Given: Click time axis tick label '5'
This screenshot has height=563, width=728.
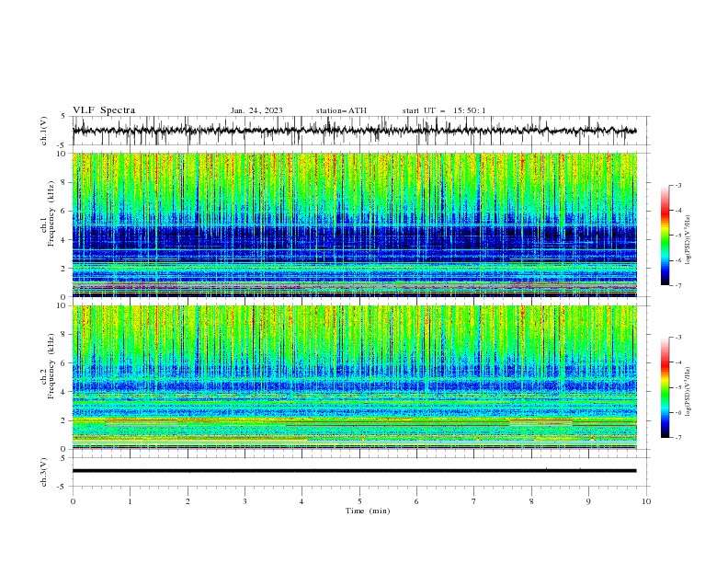Looking at the screenshot, I should [359, 501].
